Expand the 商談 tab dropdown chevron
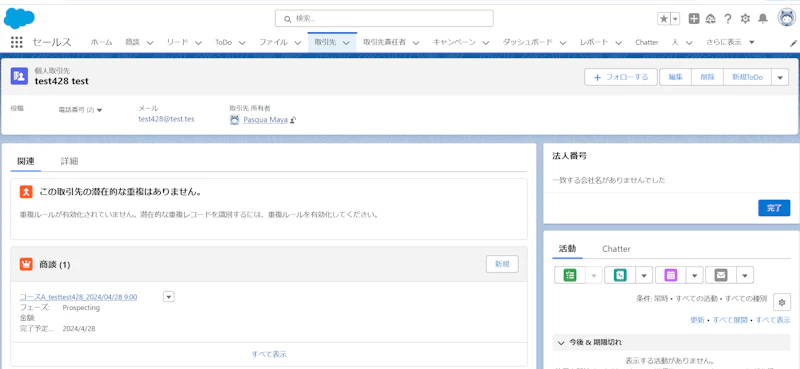Screen dimensions: 800x369 [x=150, y=43]
